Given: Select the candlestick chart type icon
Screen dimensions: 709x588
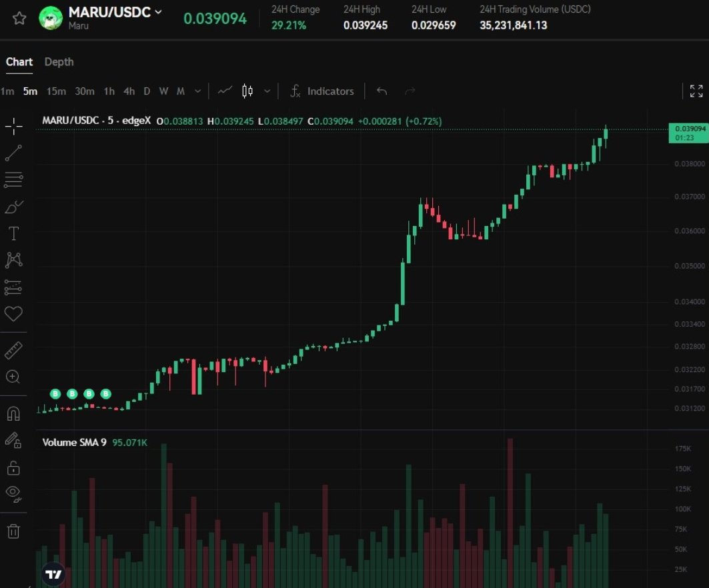Looking at the screenshot, I should tap(247, 91).
